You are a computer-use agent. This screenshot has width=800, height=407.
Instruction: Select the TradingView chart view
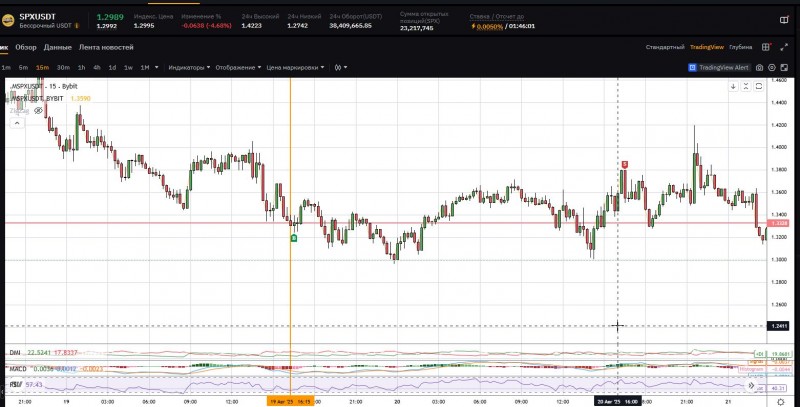[x=707, y=47]
